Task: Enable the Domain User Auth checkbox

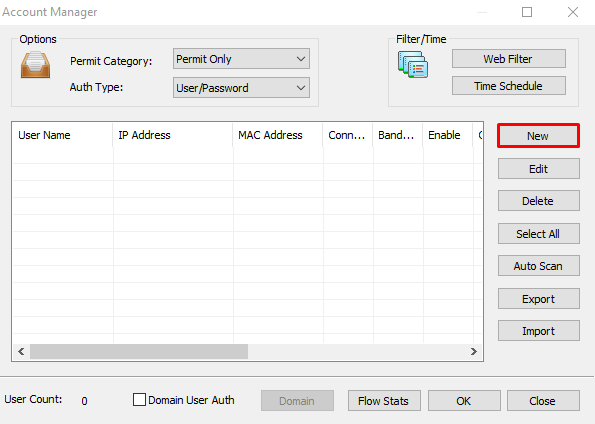Action: 139,400
